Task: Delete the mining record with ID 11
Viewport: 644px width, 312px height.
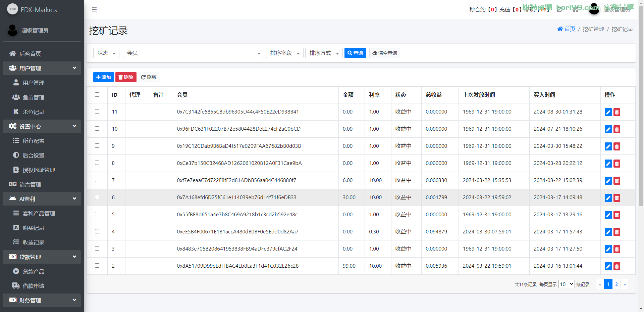Action: (x=617, y=112)
